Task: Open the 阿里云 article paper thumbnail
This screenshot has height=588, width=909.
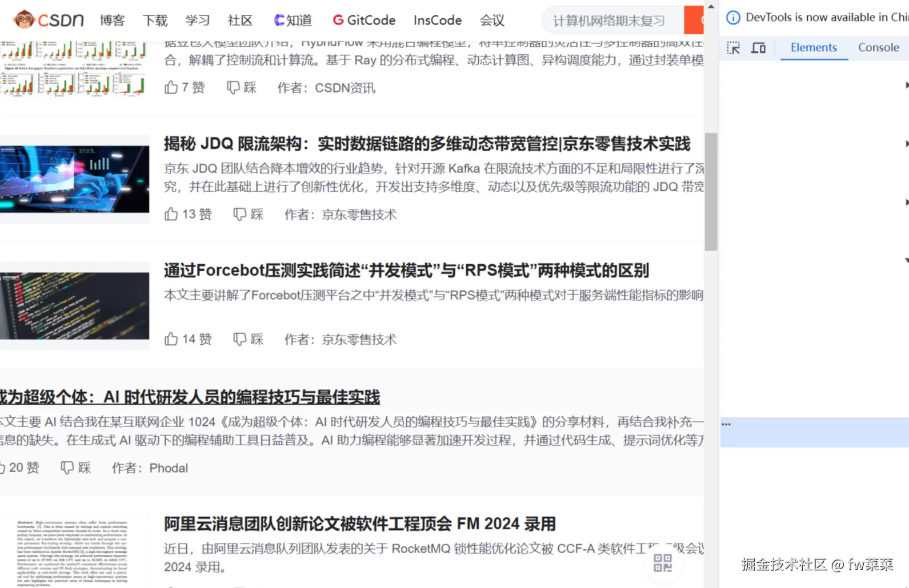Action: point(74,553)
